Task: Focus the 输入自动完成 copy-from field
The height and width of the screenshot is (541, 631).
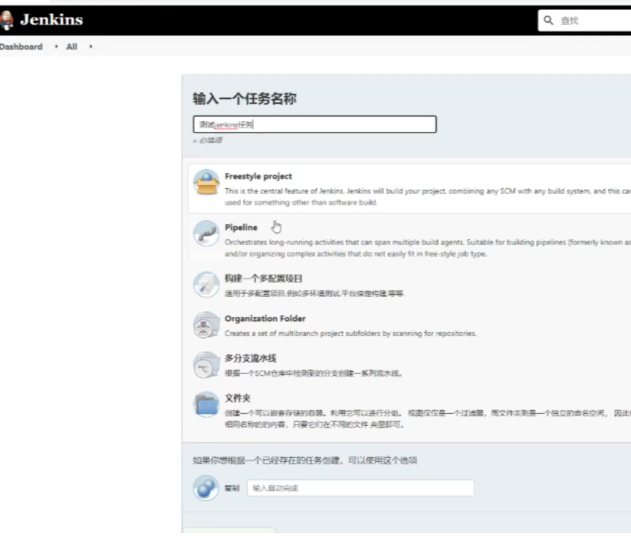Action: [x=361, y=488]
